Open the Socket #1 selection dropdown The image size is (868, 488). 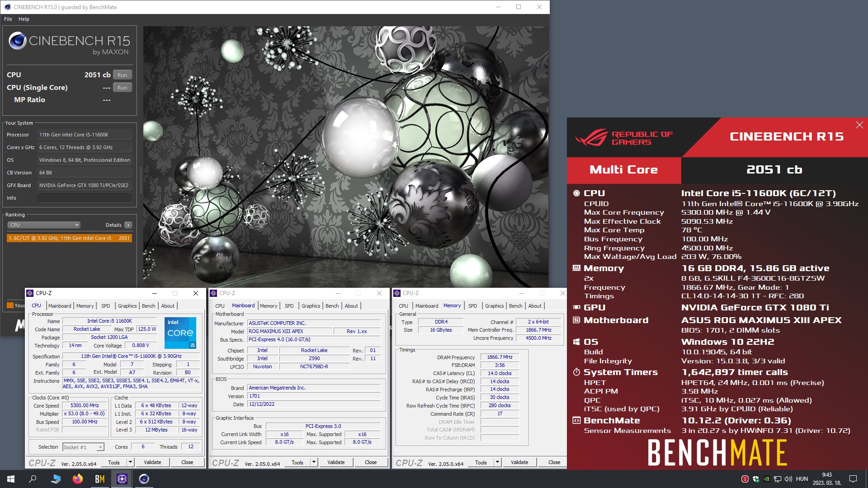[x=83, y=447]
